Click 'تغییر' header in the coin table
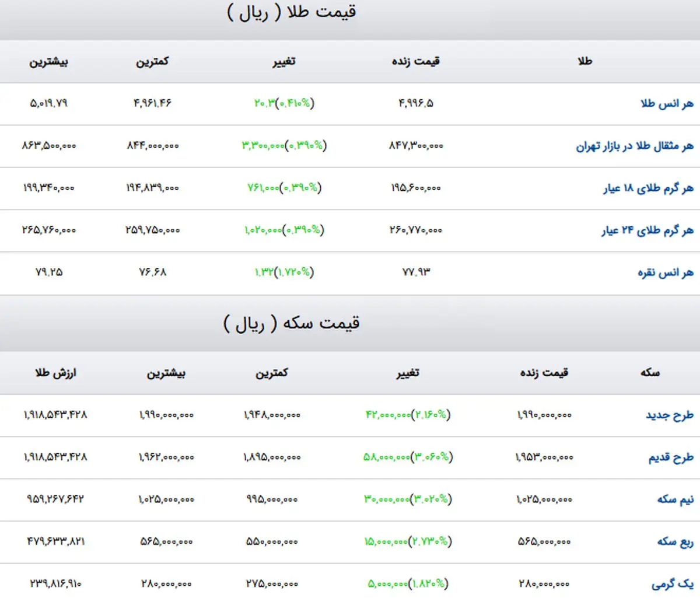The height and width of the screenshot is (605, 700). pyautogui.click(x=407, y=373)
